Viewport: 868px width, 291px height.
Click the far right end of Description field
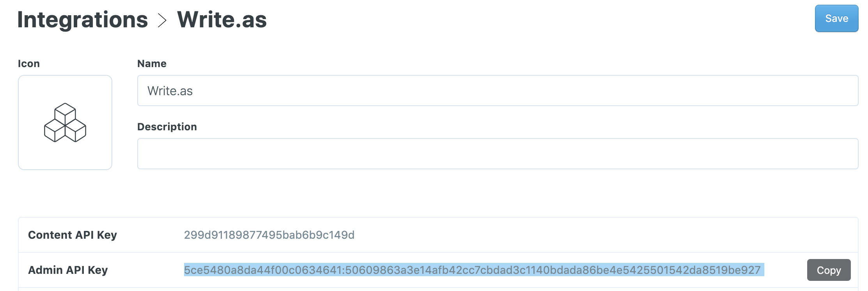click(x=846, y=154)
